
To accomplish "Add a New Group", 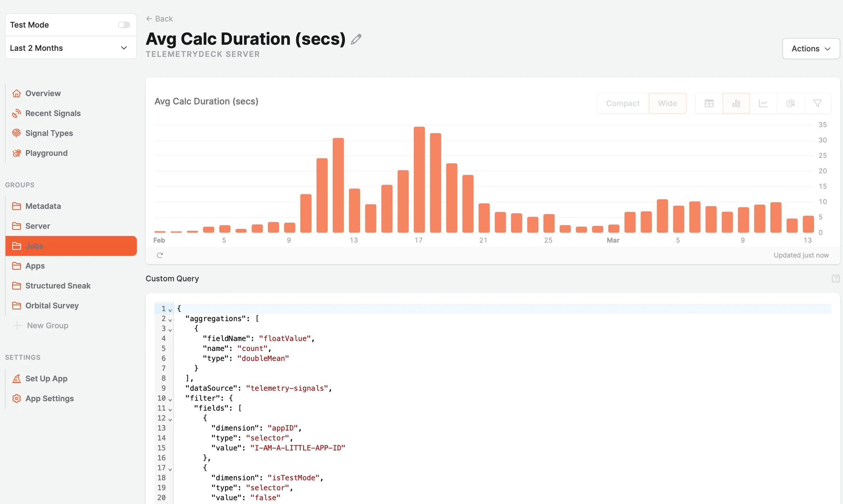I will [x=40, y=326].
